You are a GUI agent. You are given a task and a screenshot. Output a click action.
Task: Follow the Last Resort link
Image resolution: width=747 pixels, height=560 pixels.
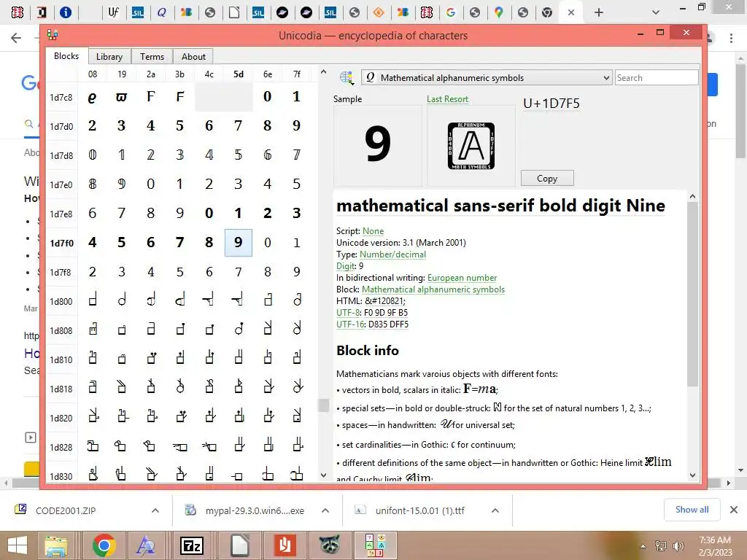point(447,99)
